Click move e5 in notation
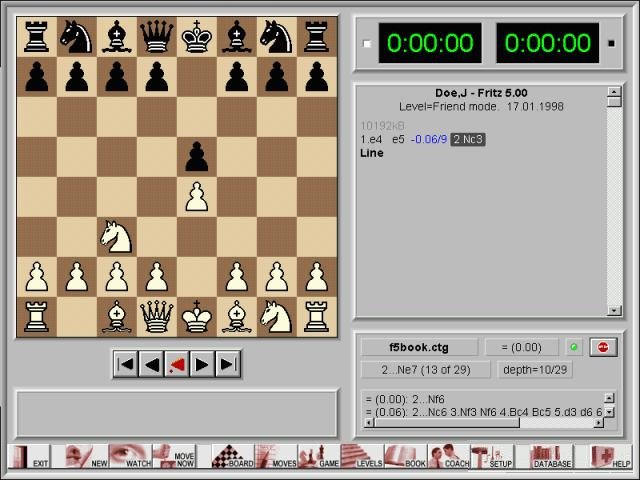 [x=398, y=140]
